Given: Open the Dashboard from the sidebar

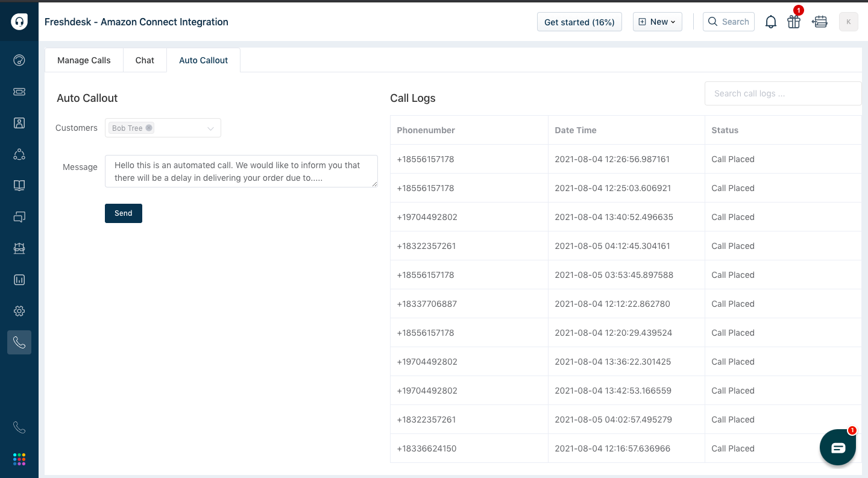Looking at the screenshot, I should (x=19, y=60).
